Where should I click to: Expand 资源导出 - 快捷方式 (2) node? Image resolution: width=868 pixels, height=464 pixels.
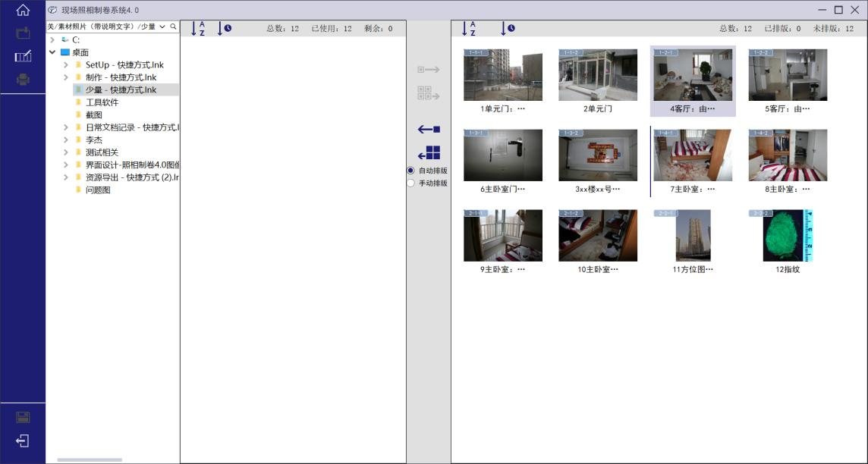click(x=65, y=177)
